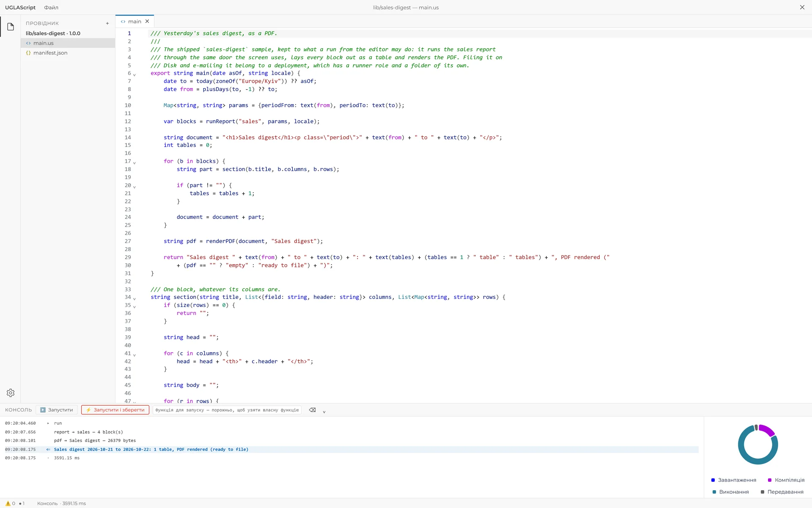Collapse the main function fold at line 6
The width and height of the screenshot is (812, 508).
pyautogui.click(x=134, y=75)
